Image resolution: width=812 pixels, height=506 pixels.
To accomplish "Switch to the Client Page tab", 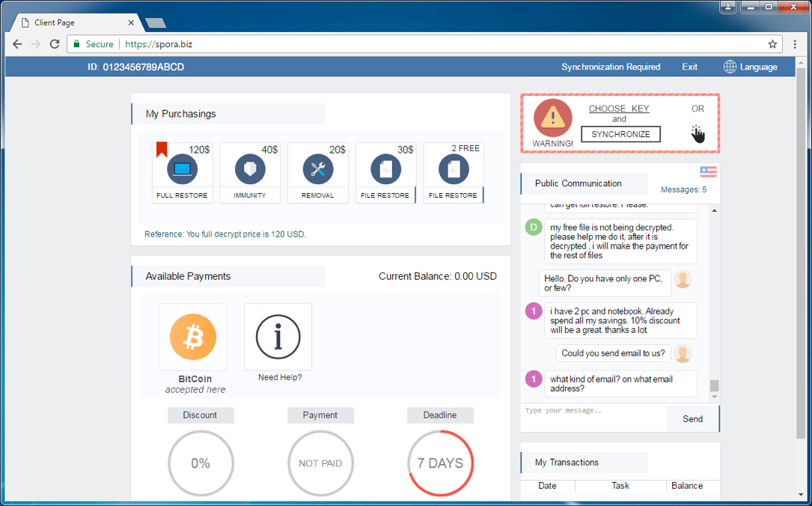I will [75, 22].
